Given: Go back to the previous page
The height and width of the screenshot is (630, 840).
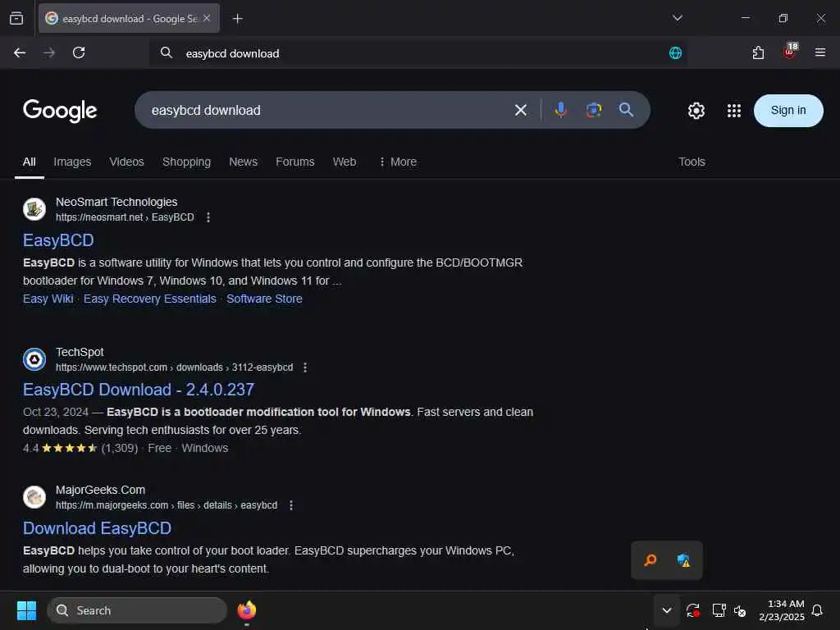Looking at the screenshot, I should click(x=20, y=52).
